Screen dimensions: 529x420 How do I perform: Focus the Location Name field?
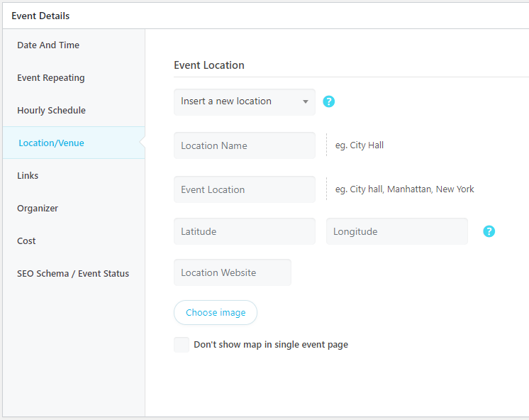245,145
